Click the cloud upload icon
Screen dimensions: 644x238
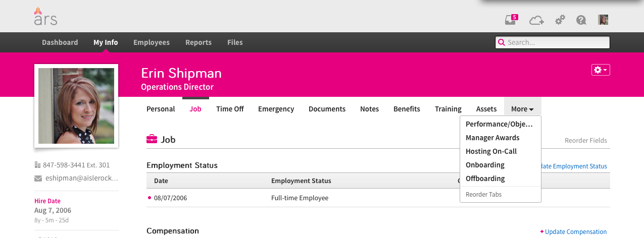(x=536, y=20)
